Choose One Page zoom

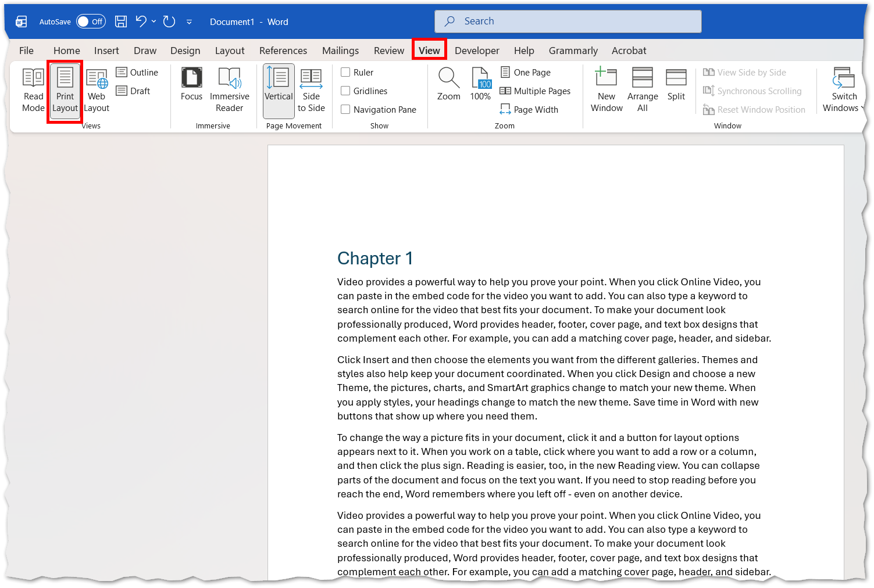pos(526,72)
